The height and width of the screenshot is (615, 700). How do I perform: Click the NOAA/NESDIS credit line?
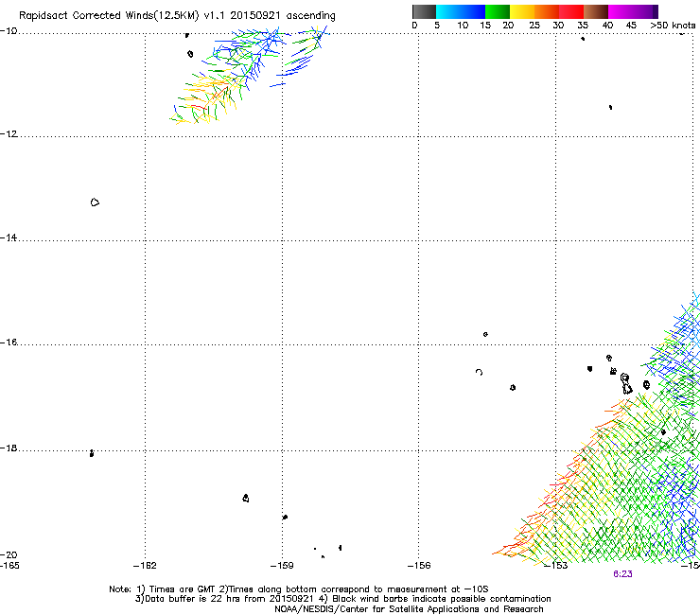409,609
